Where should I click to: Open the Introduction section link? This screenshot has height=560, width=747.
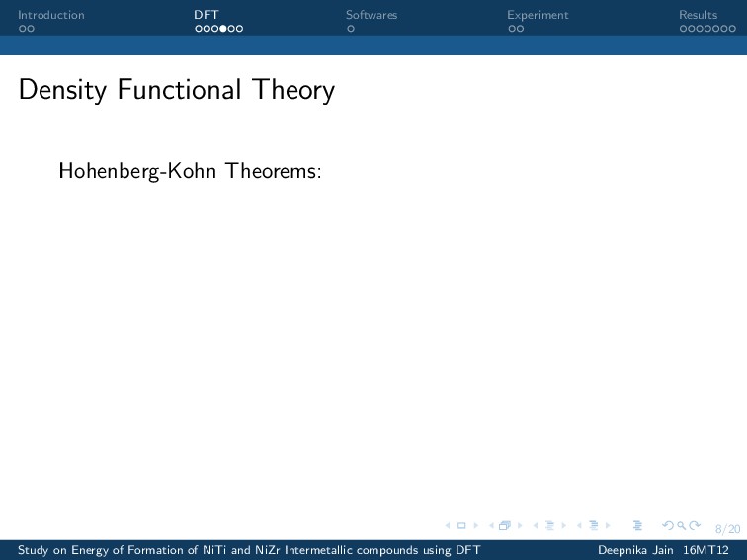coord(51,15)
